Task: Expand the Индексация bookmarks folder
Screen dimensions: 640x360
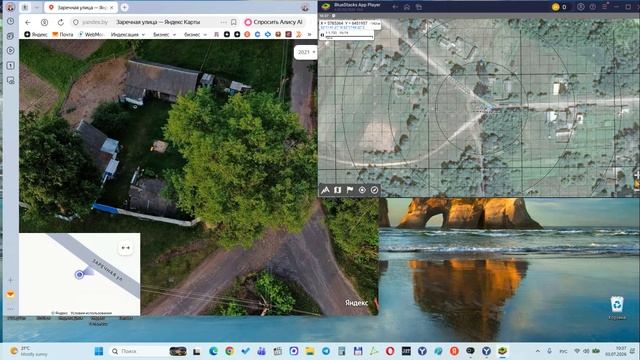Action: 128,35
